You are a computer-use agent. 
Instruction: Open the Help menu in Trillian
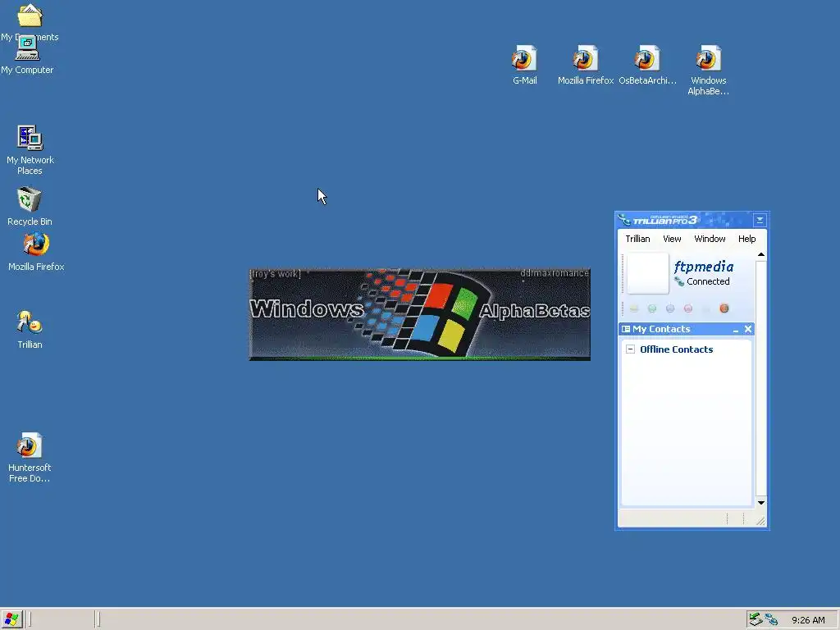[x=746, y=239]
